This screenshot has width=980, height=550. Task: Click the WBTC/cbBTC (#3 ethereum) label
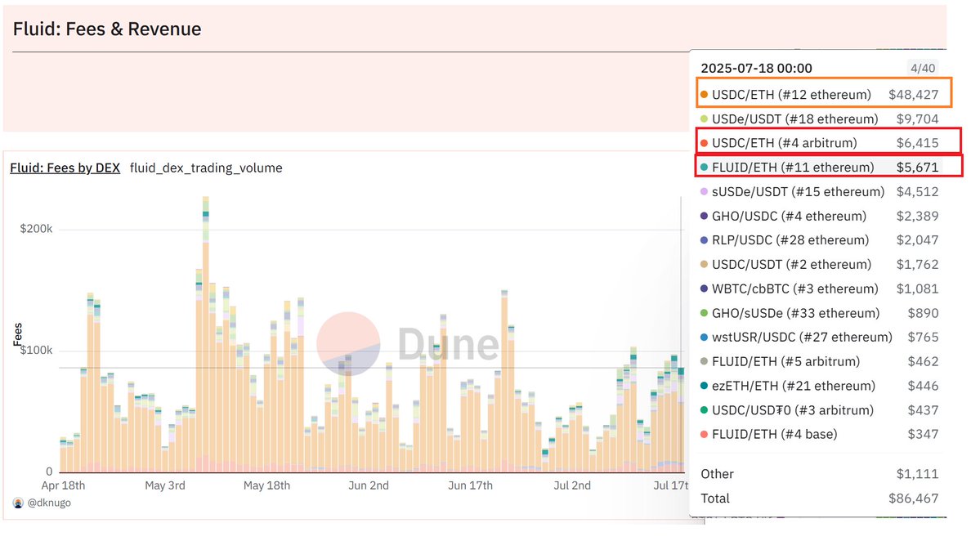click(x=795, y=288)
